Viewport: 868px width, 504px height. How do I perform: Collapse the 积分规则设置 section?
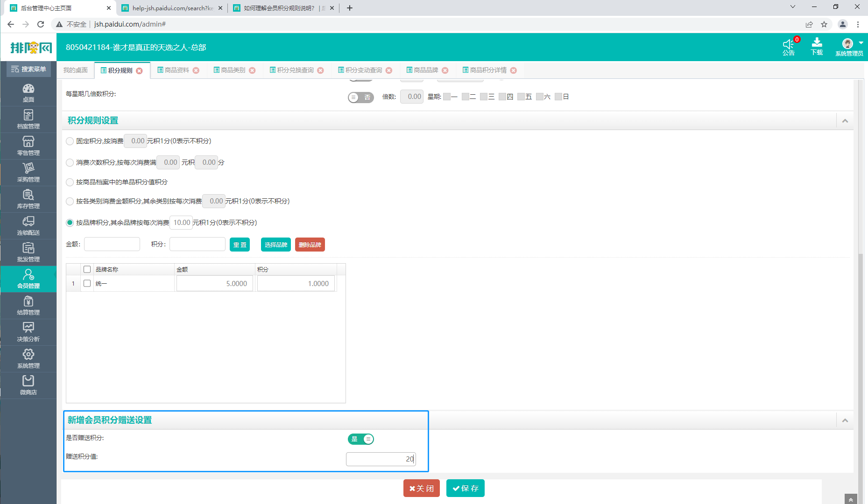845,121
